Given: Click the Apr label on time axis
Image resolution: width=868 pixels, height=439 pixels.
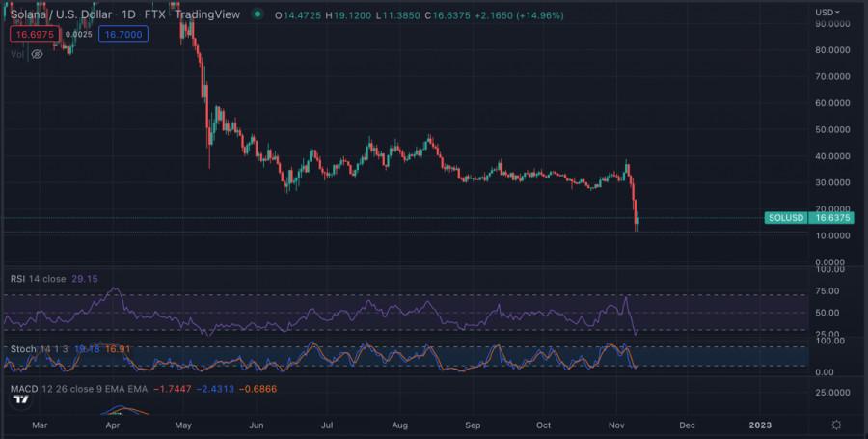Looking at the screenshot, I should coord(113,425).
